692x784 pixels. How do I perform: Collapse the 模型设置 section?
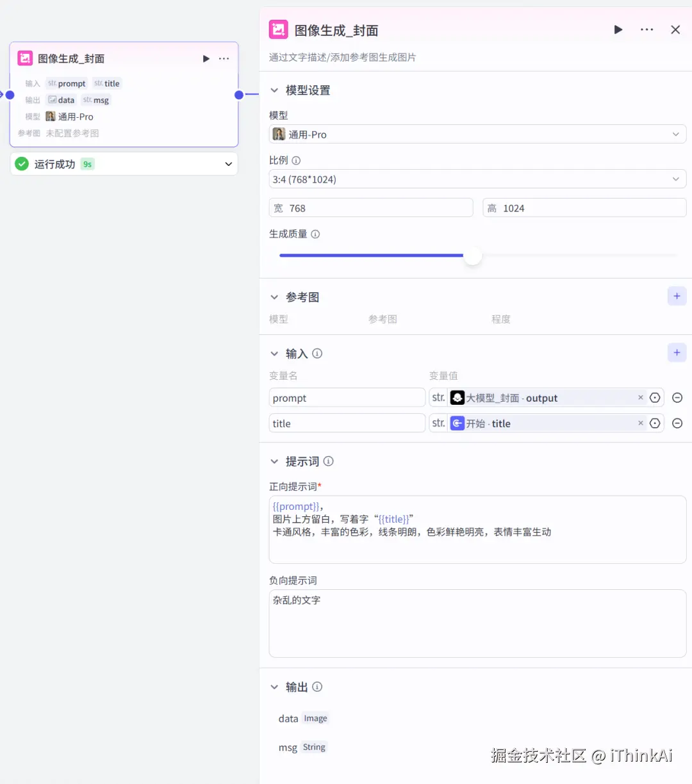click(274, 90)
